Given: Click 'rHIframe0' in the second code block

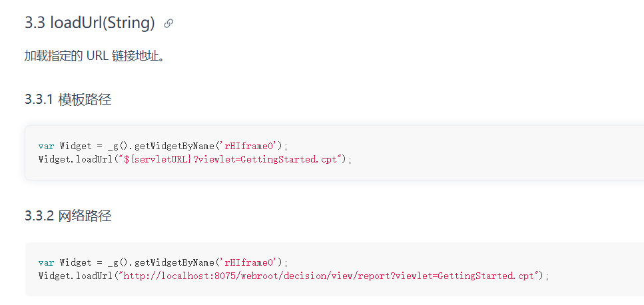Looking at the screenshot, I should point(250,262).
